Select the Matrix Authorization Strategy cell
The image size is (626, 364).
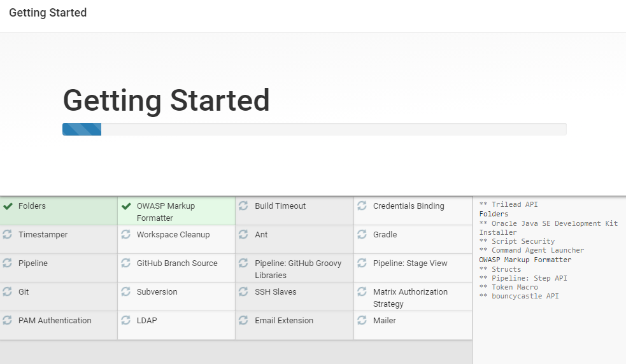(413, 297)
